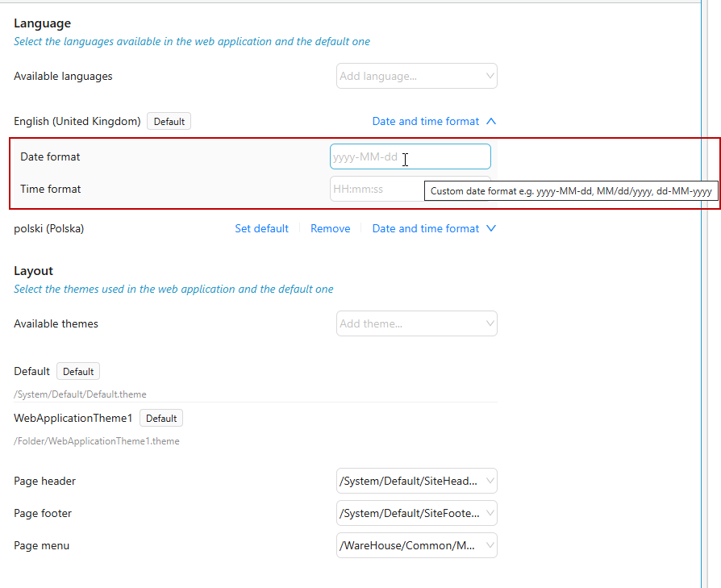The image size is (721, 588).
Task: Click the polski (Polska) language label
Action: coord(48,228)
